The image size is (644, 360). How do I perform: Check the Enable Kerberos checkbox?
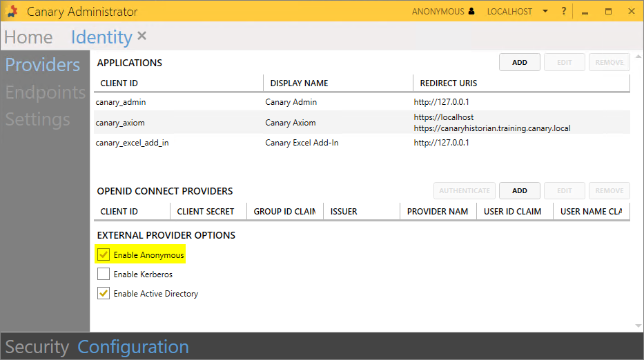[104, 274]
